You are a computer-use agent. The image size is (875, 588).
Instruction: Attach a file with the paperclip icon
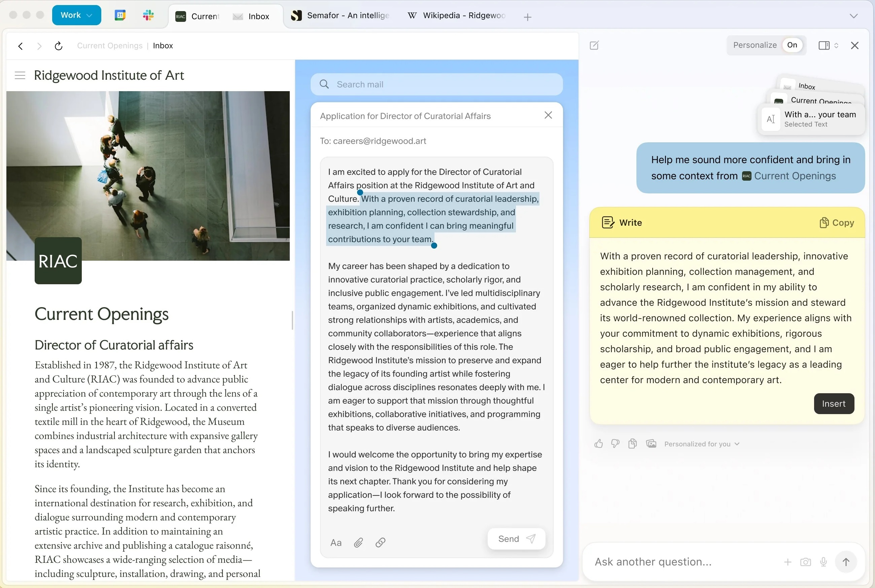(x=358, y=542)
